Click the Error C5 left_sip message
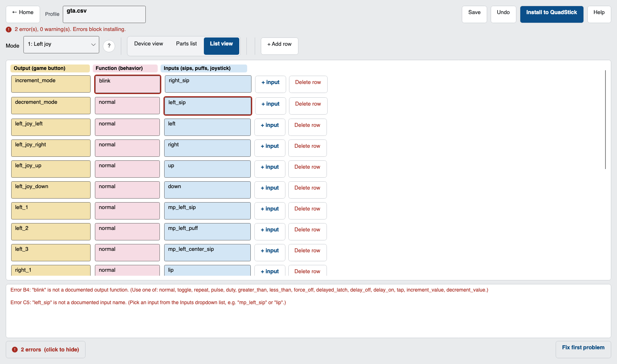Screen dimensions: 617x364 pos(148,303)
